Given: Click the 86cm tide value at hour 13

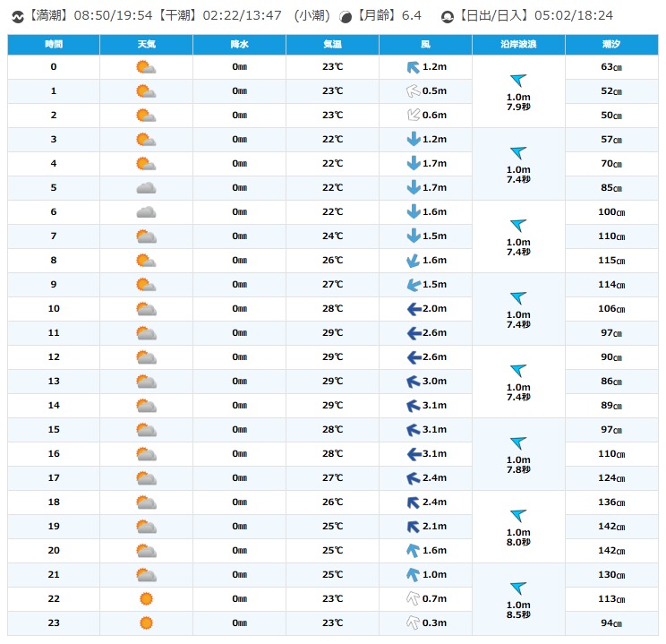Looking at the screenshot, I should [611, 382].
